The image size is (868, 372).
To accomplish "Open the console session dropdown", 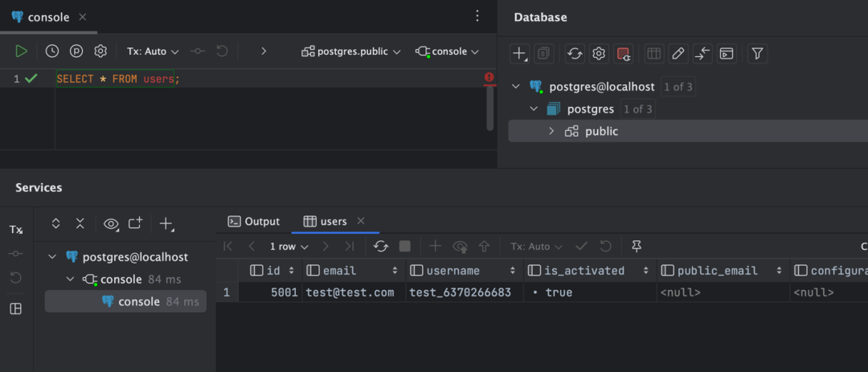I will pos(448,51).
